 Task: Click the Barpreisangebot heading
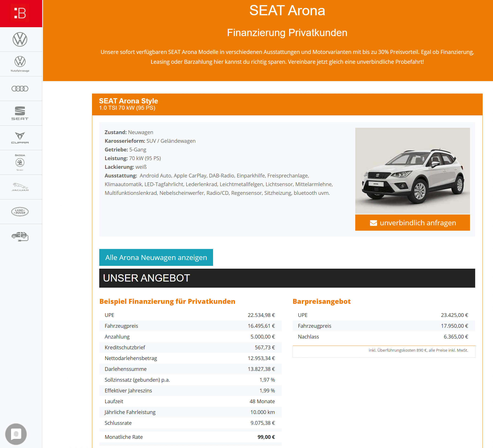click(321, 301)
